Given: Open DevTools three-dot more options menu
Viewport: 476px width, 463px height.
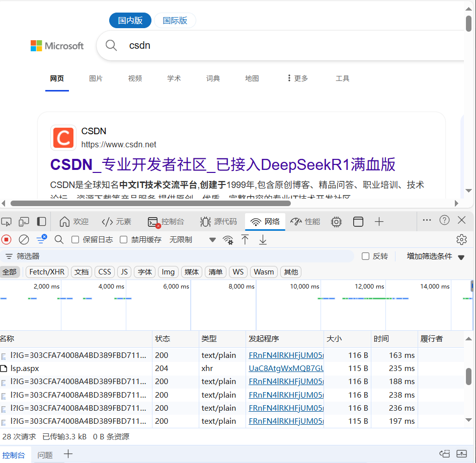Looking at the screenshot, I should 427,220.
